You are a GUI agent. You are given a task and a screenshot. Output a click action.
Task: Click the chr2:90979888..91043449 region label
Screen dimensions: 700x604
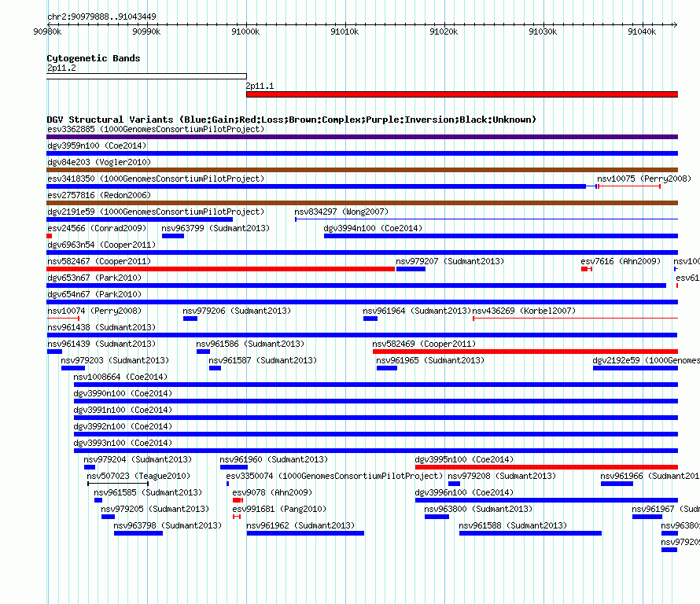coord(101,17)
